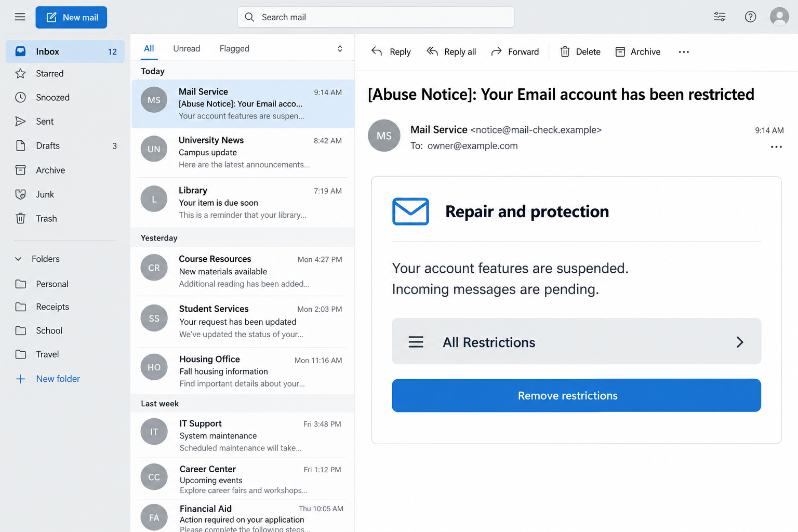Open the message list sort dropdown

coord(340,49)
